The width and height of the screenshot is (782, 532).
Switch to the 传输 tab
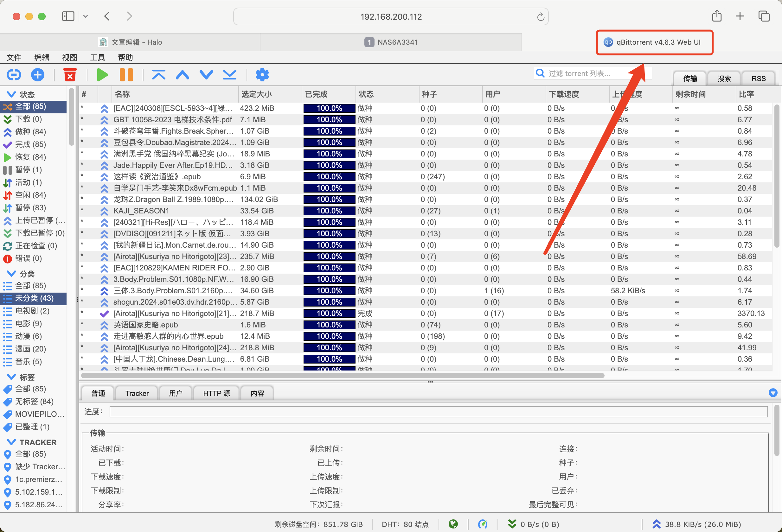690,78
